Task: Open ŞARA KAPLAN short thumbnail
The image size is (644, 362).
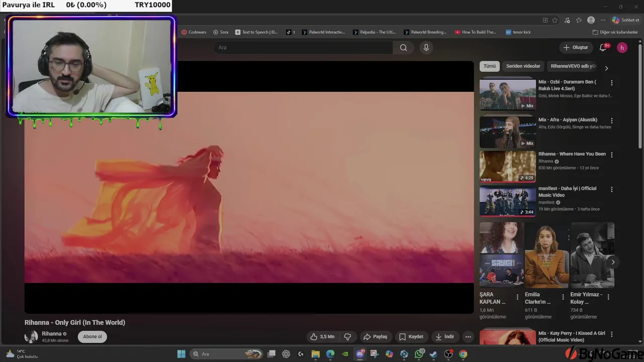Action: (502, 255)
